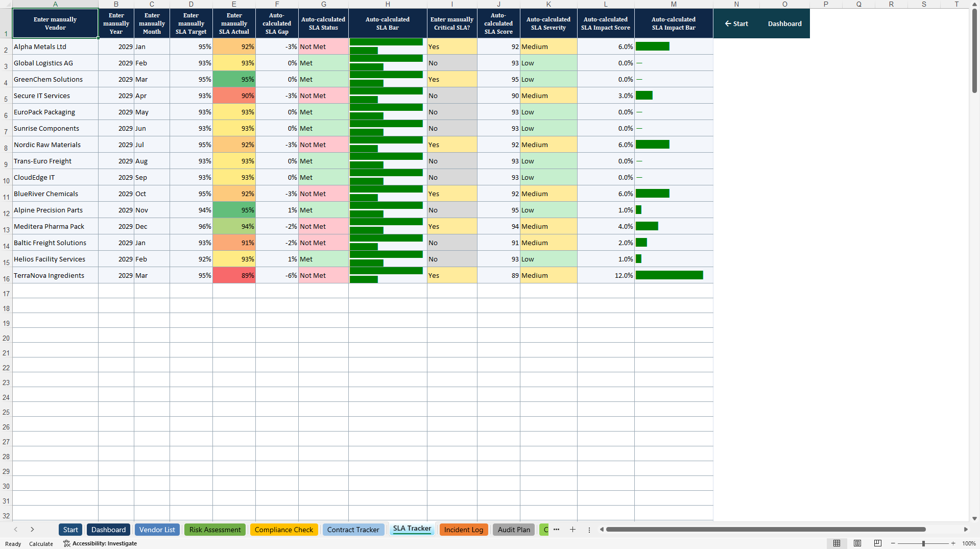Viewport: 980px width, 549px height.
Task: Zoom in using the plus icon
Action: 953,543
